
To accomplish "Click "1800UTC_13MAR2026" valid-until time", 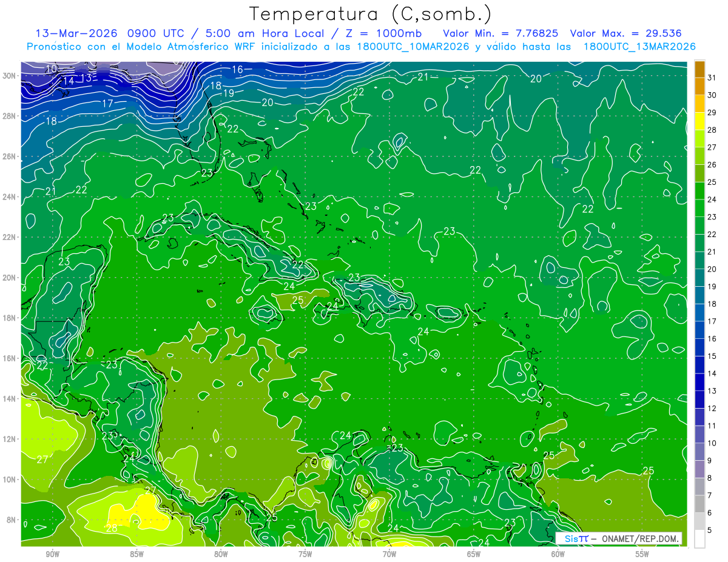I will click(x=639, y=47).
